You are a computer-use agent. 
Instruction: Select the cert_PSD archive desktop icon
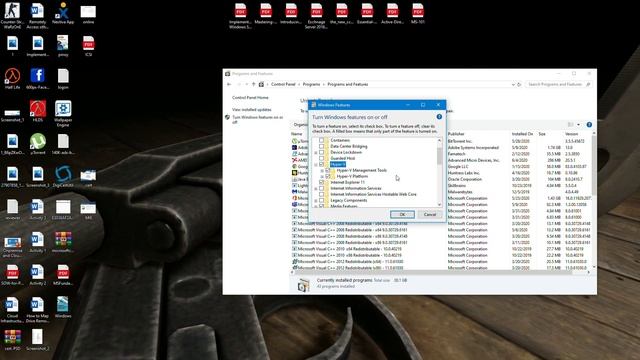[12, 340]
